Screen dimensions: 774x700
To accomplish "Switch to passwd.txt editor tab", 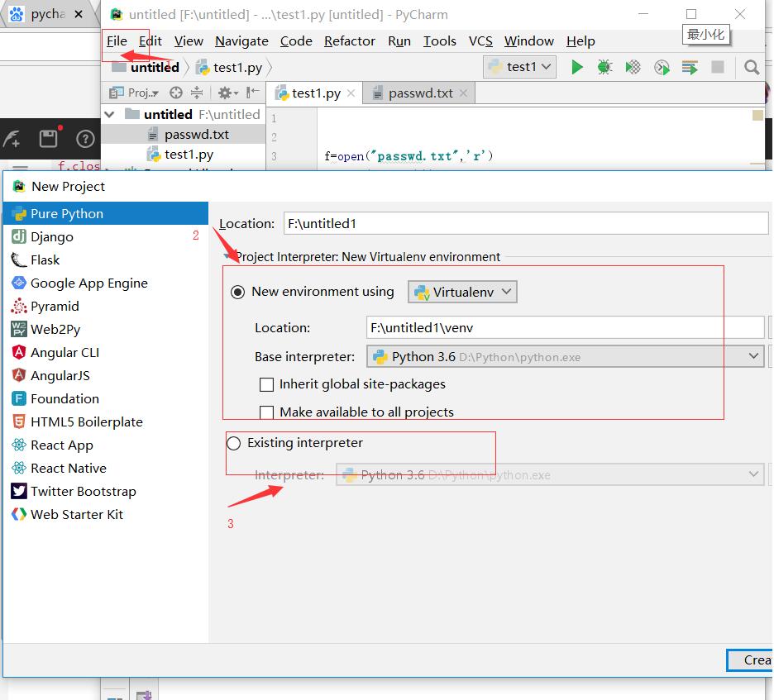I will pos(420,93).
